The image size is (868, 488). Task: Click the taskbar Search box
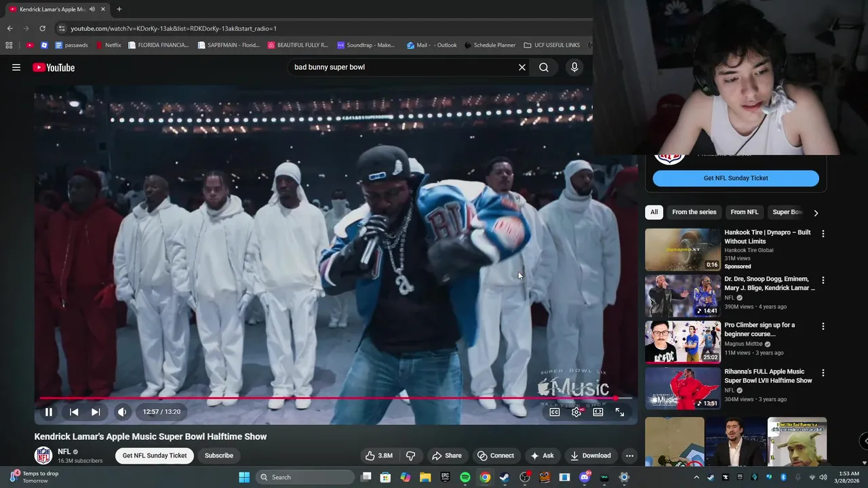click(x=305, y=477)
